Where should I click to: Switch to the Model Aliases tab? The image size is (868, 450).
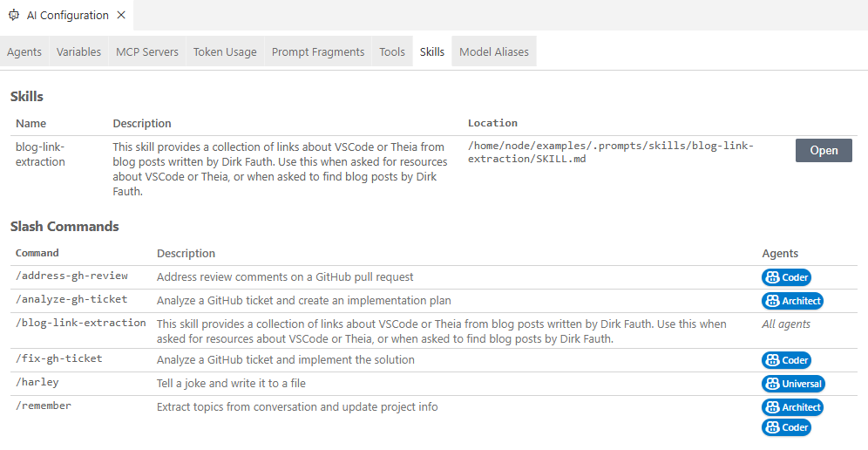(494, 52)
